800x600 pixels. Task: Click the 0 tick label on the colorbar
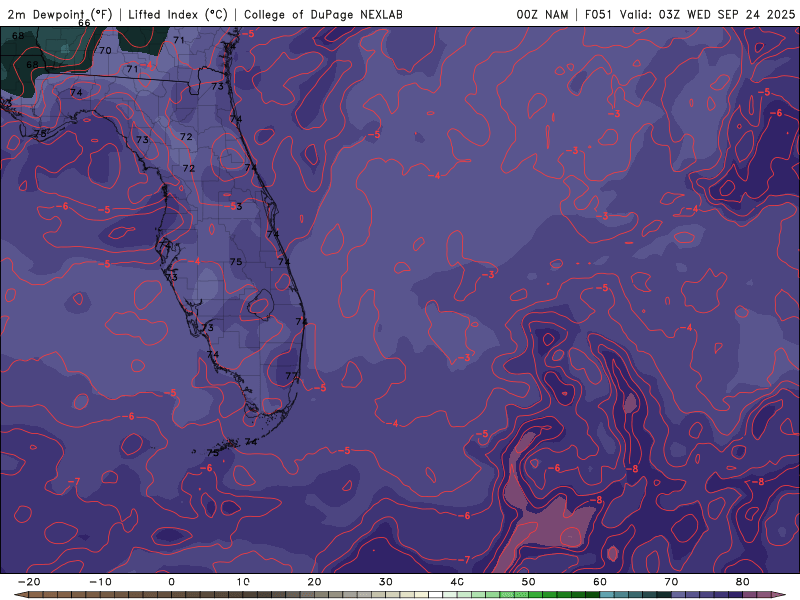[171, 582]
